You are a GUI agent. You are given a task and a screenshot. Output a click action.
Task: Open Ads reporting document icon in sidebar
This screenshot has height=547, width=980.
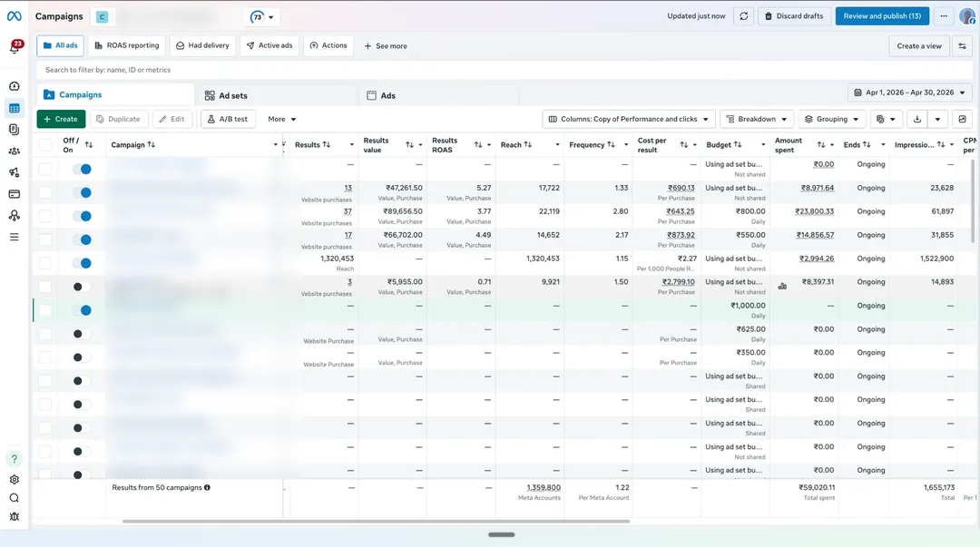[14, 130]
